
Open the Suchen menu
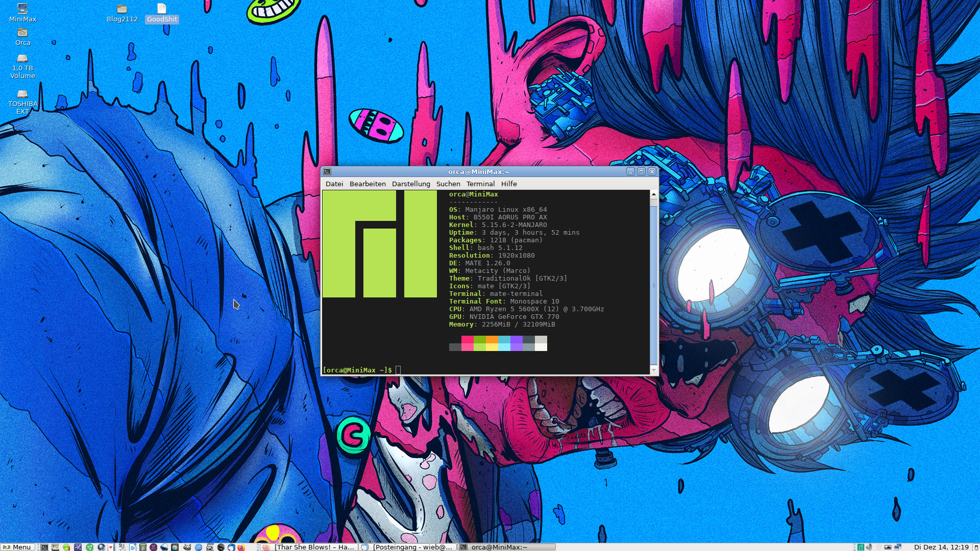448,184
